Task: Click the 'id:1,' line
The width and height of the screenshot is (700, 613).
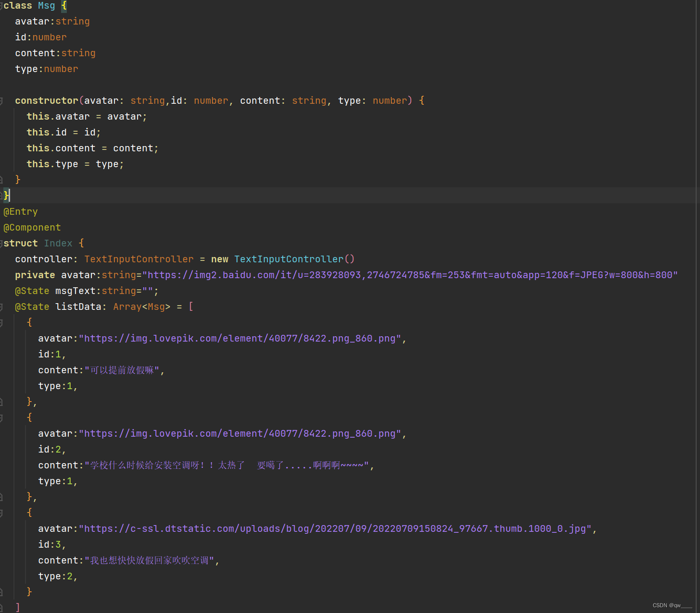Action: 52,355
